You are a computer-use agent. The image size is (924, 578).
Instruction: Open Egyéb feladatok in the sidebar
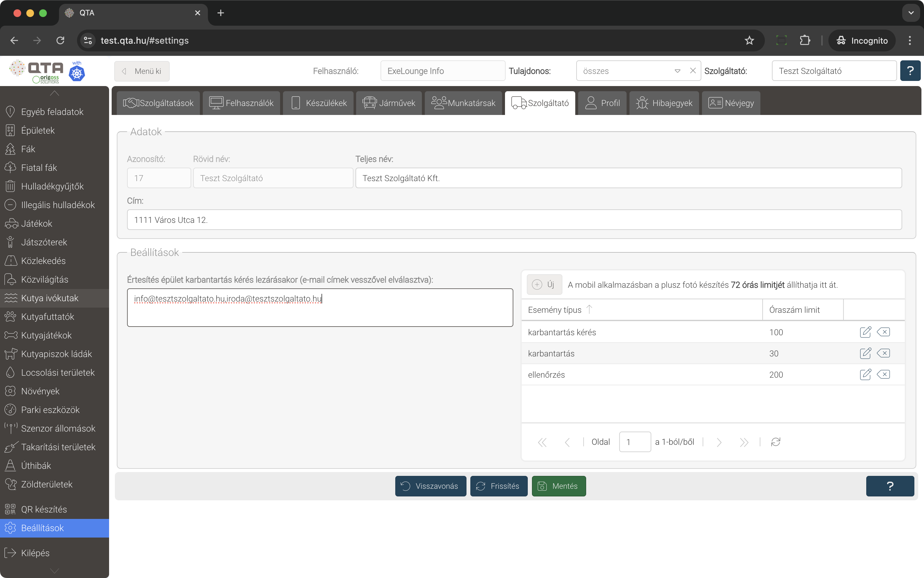point(54,112)
